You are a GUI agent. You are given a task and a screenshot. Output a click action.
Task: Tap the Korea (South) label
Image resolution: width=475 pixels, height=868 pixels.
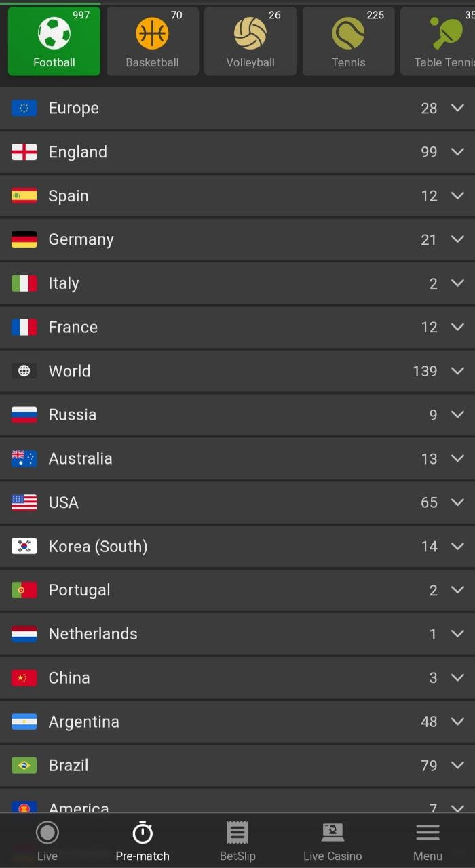tap(98, 547)
